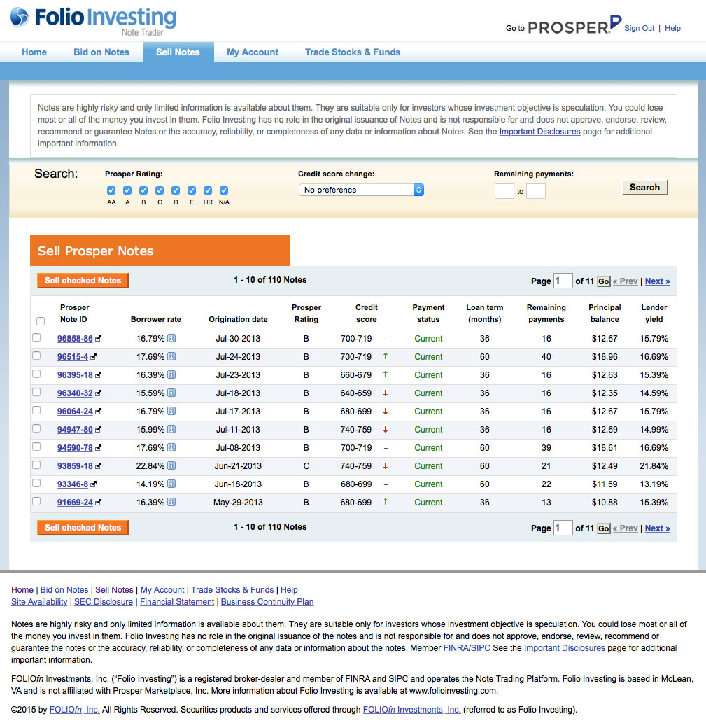The height and width of the screenshot is (728, 706).
Task: Toggle the E Prosper Rating checkbox
Action: click(x=192, y=190)
